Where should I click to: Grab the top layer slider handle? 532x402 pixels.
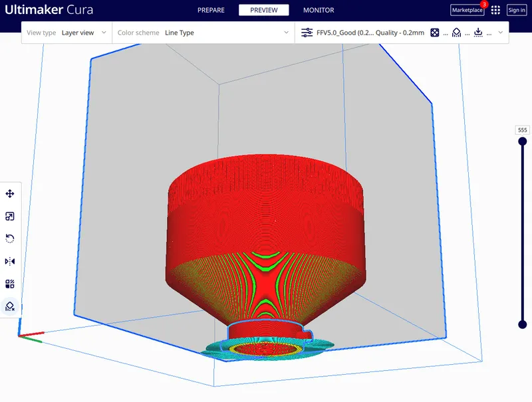pos(523,142)
